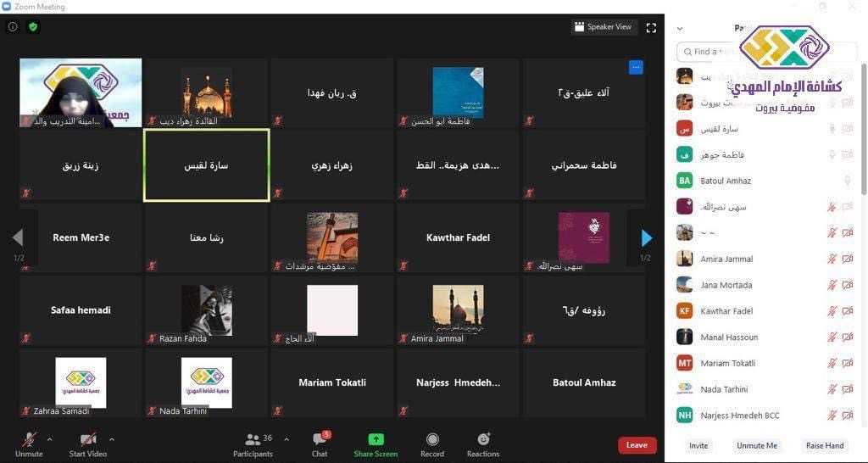Click the green encryption shield icon
The height and width of the screenshot is (463, 868).
tap(33, 27)
